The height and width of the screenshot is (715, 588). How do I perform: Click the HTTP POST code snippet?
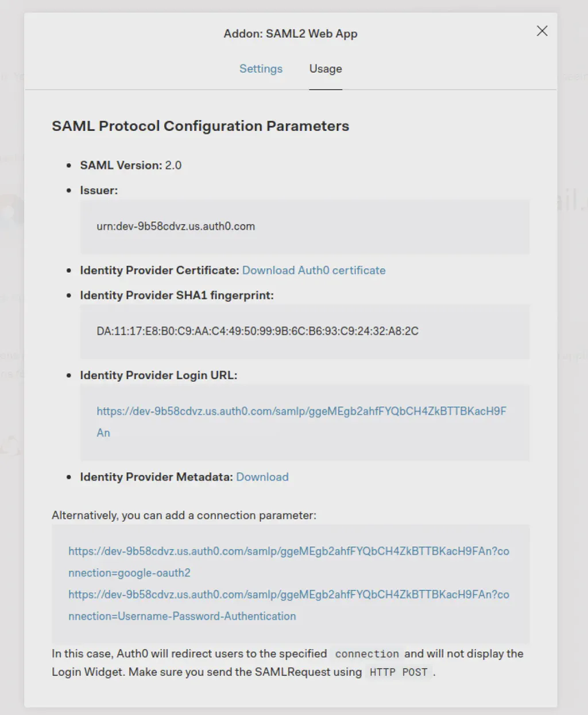tap(399, 672)
